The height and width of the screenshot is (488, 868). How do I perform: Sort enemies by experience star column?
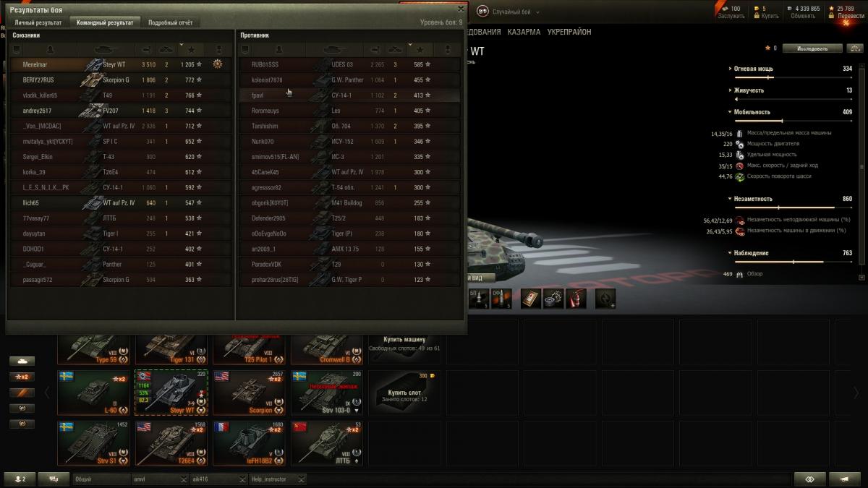click(x=420, y=49)
